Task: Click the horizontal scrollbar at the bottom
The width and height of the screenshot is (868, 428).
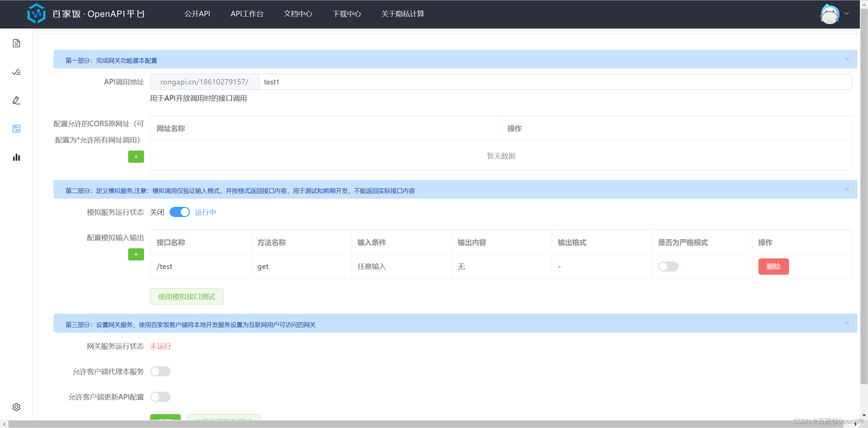Action: [x=426, y=424]
